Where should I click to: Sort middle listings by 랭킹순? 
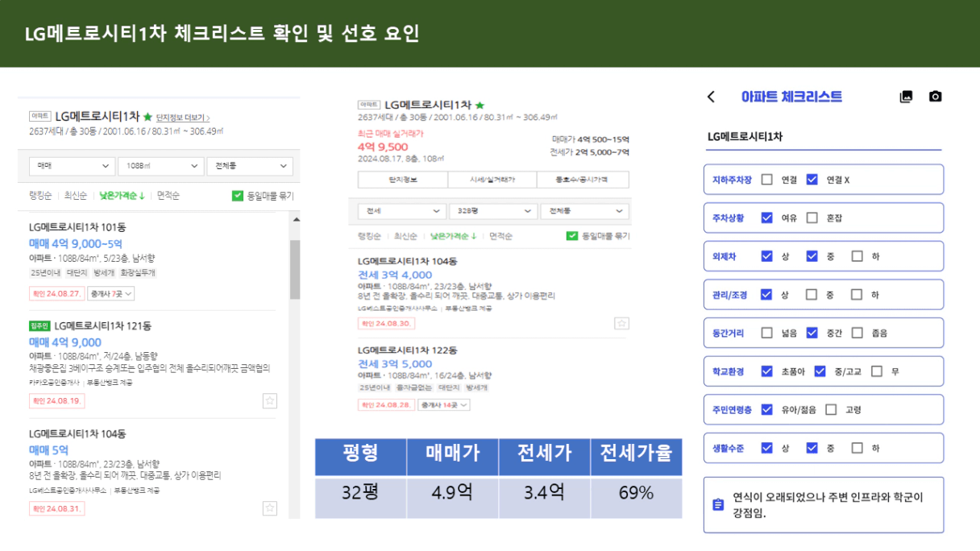[369, 236]
